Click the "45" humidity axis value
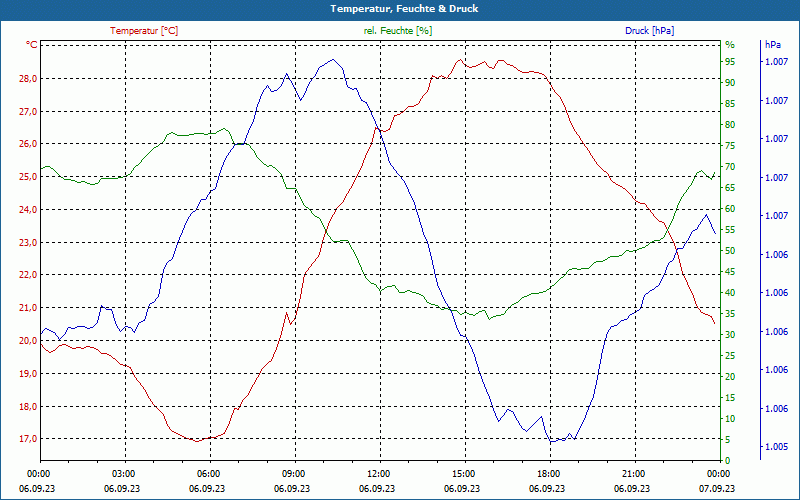800x500 pixels. coord(731,272)
